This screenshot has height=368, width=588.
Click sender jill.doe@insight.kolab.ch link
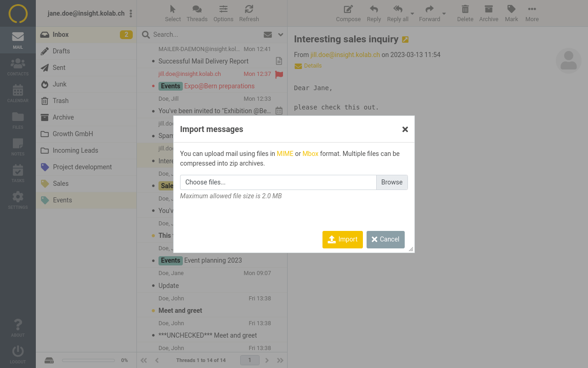(x=345, y=55)
